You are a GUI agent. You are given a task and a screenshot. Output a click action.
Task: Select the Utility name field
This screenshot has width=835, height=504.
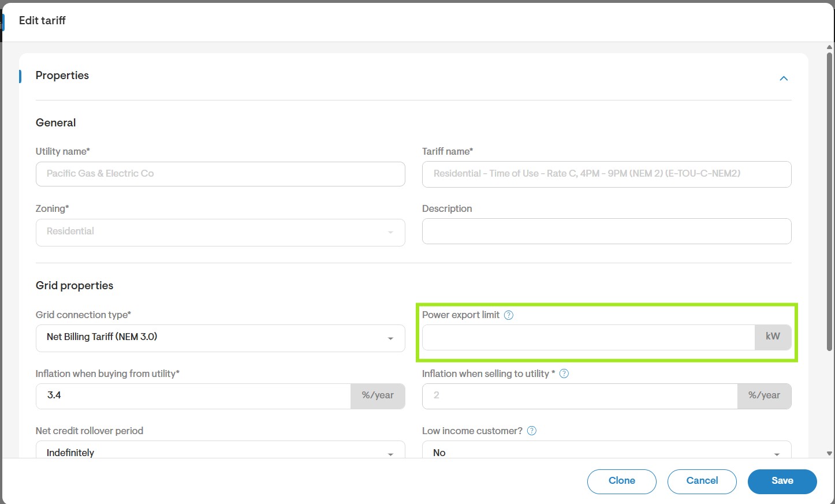(x=220, y=174)
